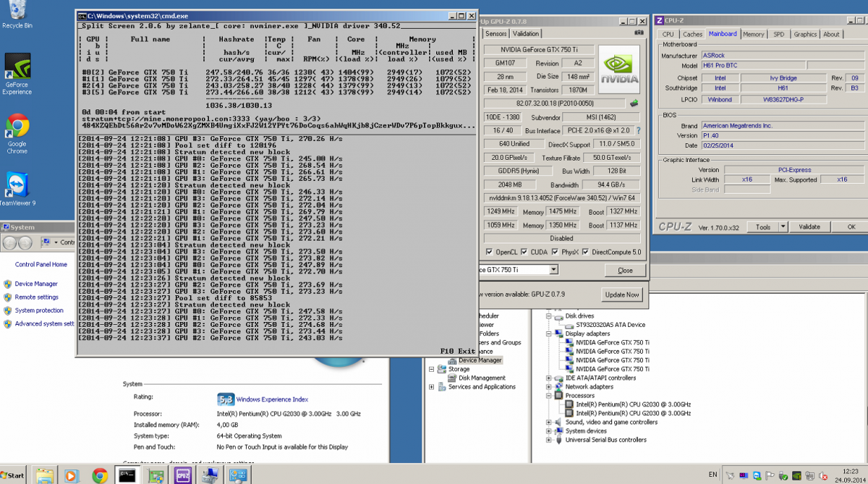The width and height of the screenshot is (868, 484).
Task: Click the Remote settings shield icon
Action: click(x=7, y=297)
